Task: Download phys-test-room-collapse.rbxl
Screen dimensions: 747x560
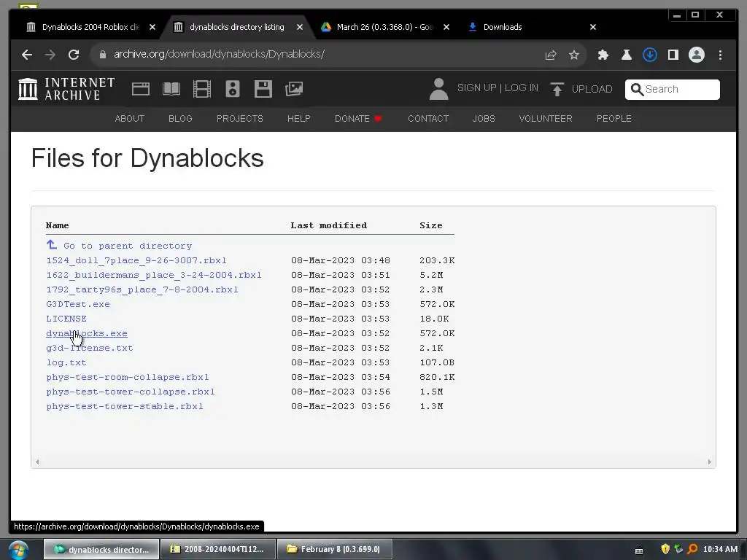Action: (127, 377)
